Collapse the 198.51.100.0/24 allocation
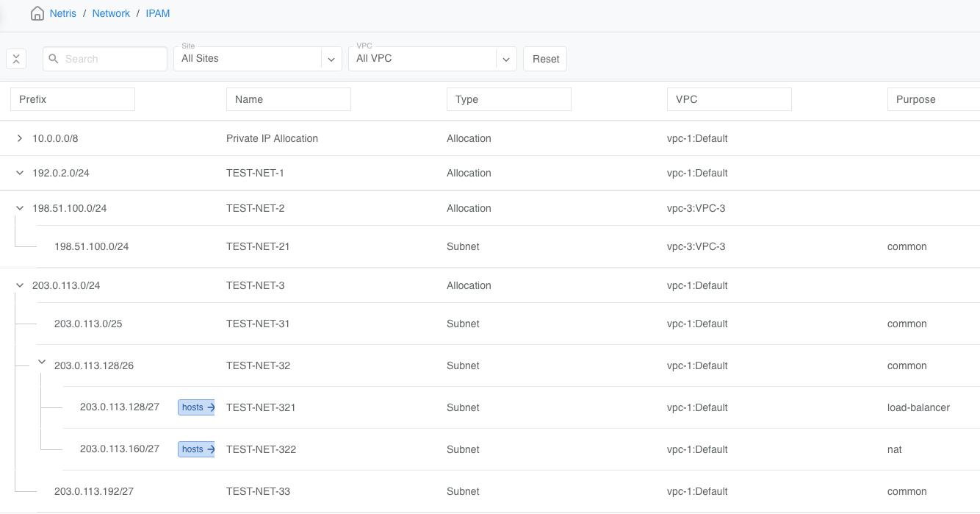Image resolution: width=980 pixels, height=514 pixels. pyautogui.click(x=19, y=207)
